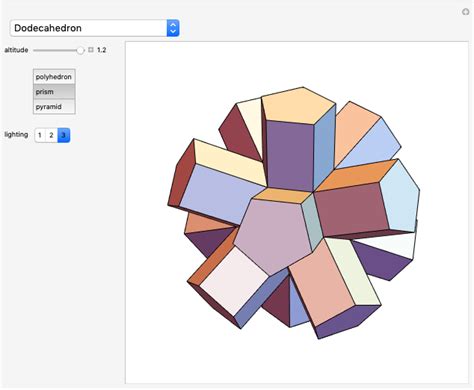474x390 pixels.
Task: Select the polyhedron display option
Action: tap(54, 77)
